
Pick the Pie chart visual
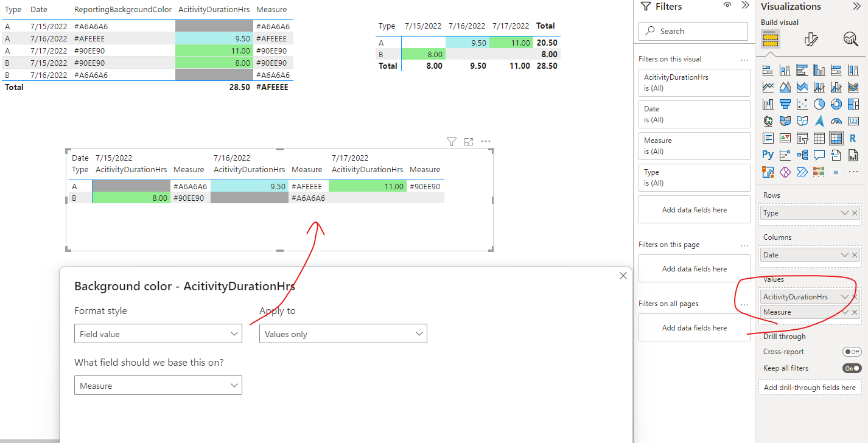tap(819, 104)
